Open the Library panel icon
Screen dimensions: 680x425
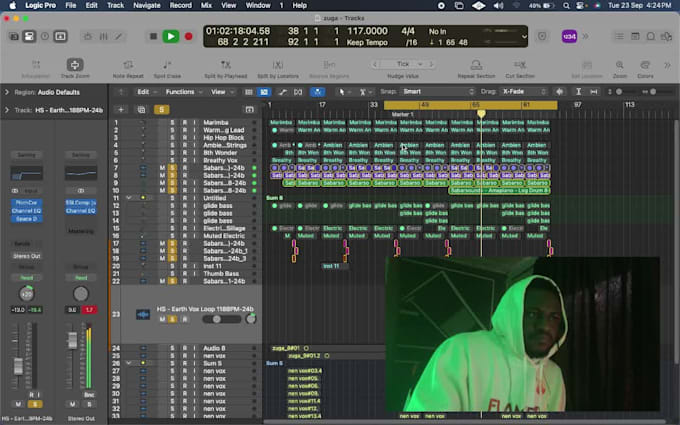click(x=14, y=36)
